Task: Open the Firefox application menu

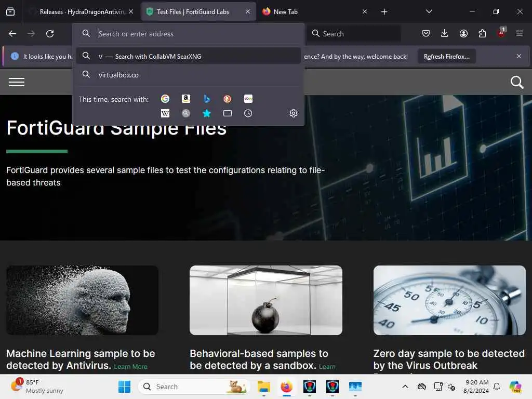Action: [520, 33]
